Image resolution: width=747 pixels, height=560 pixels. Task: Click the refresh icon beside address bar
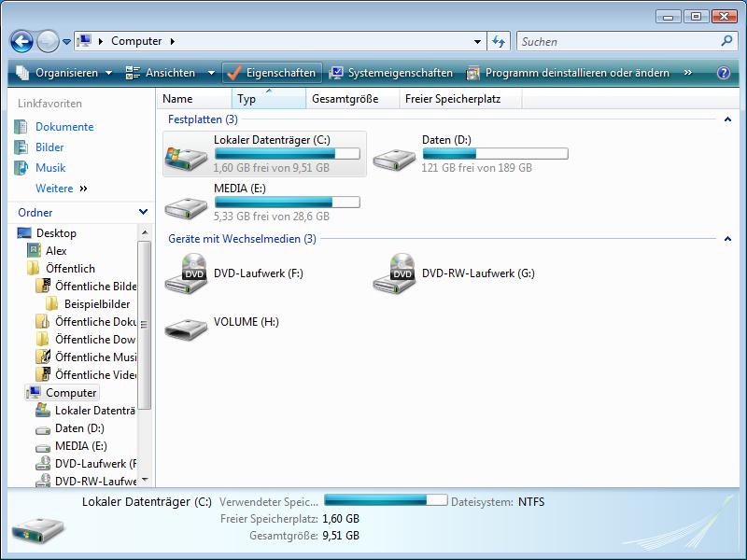499,41
